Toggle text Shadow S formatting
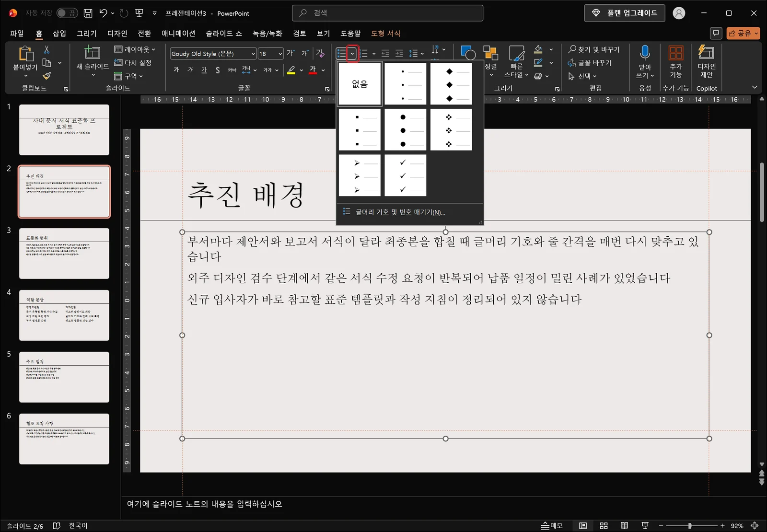The image size is (767, 532). click(218, 70)
